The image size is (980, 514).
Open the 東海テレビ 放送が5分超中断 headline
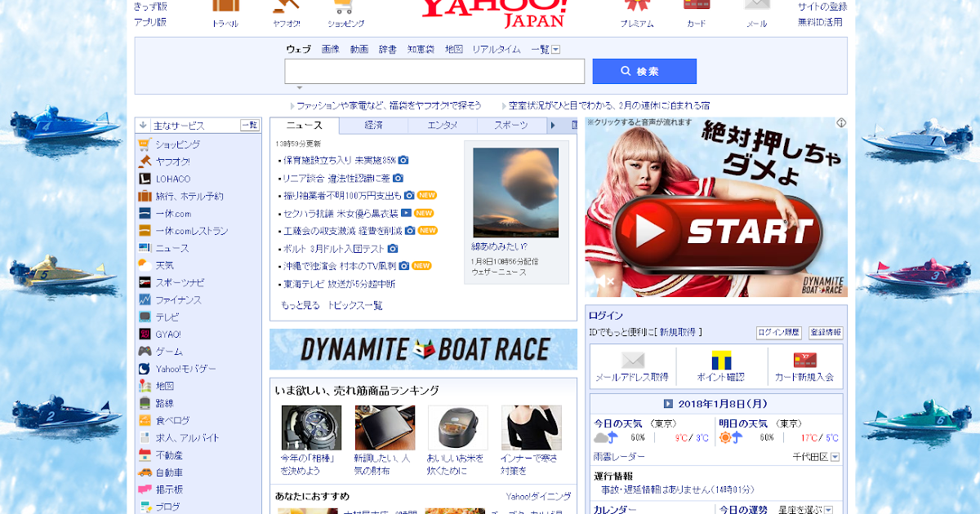point(339,284)
